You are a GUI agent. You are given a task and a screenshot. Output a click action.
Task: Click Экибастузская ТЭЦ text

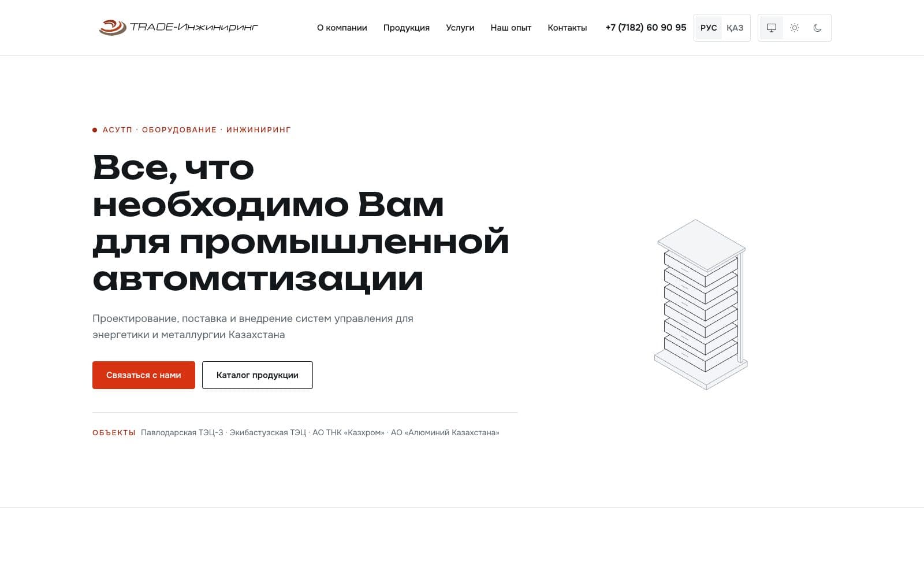pos(268,432)
